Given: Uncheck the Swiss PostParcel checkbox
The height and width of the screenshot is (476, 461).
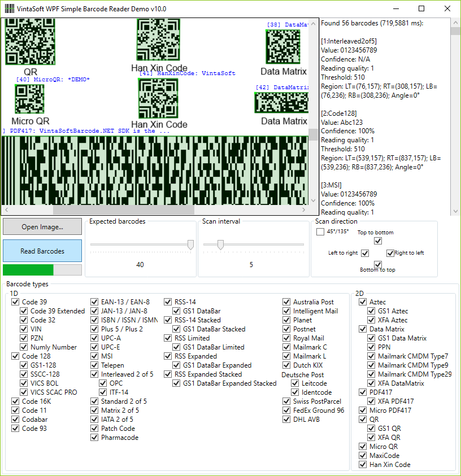Looking at the screenshot, I should coord(286,401).
